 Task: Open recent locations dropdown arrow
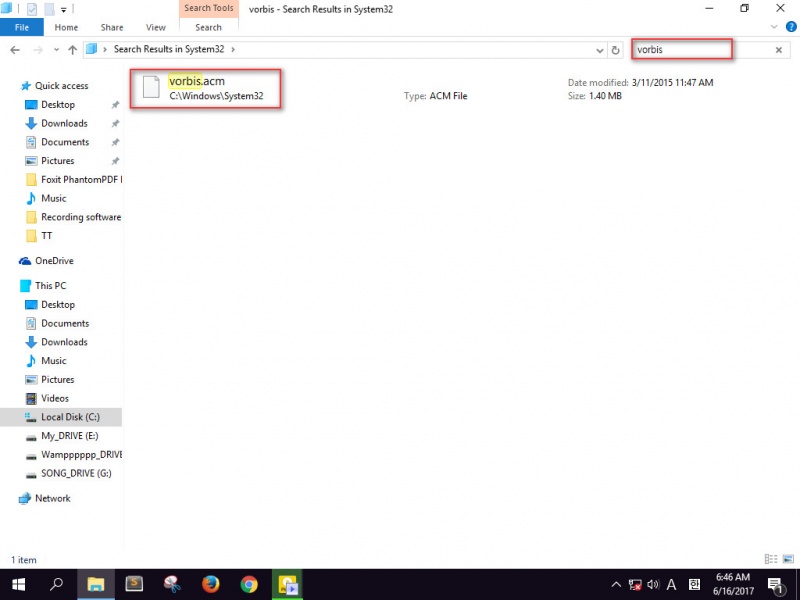pos(56,50)
